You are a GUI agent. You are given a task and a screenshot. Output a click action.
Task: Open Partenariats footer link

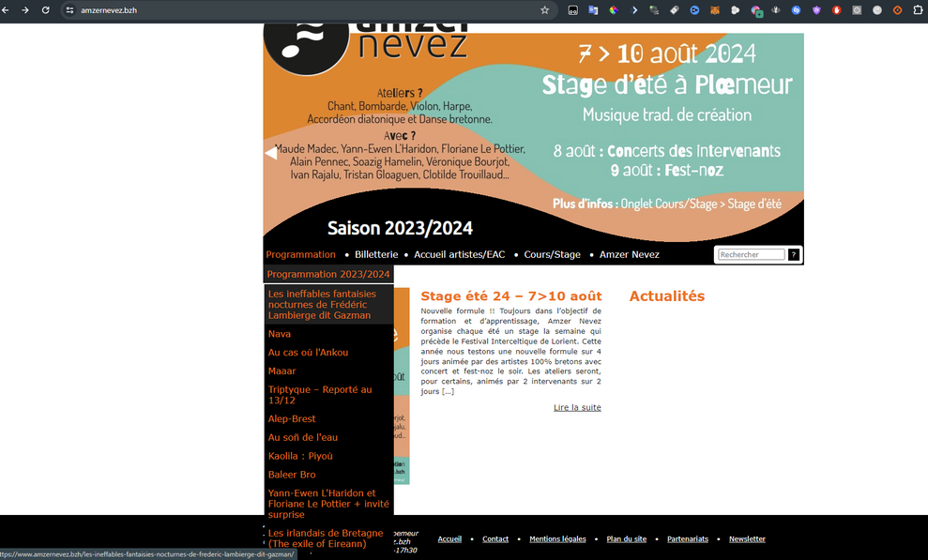688,538
